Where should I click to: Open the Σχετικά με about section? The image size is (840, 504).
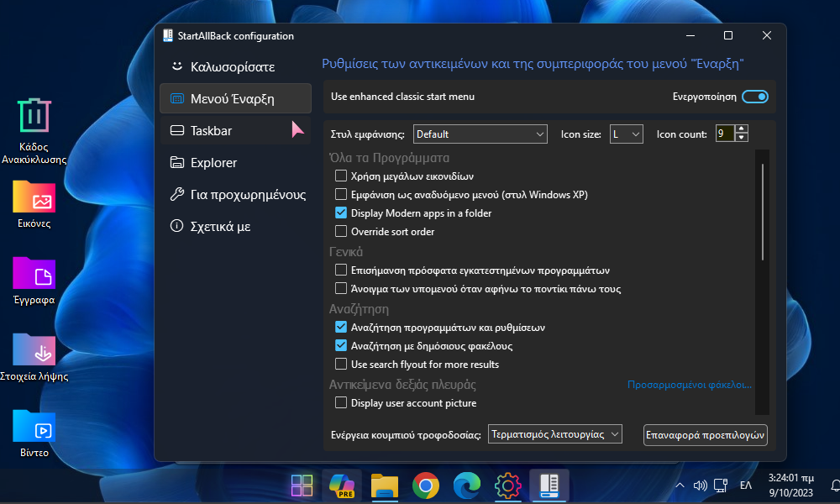click(x=235, y=226)
